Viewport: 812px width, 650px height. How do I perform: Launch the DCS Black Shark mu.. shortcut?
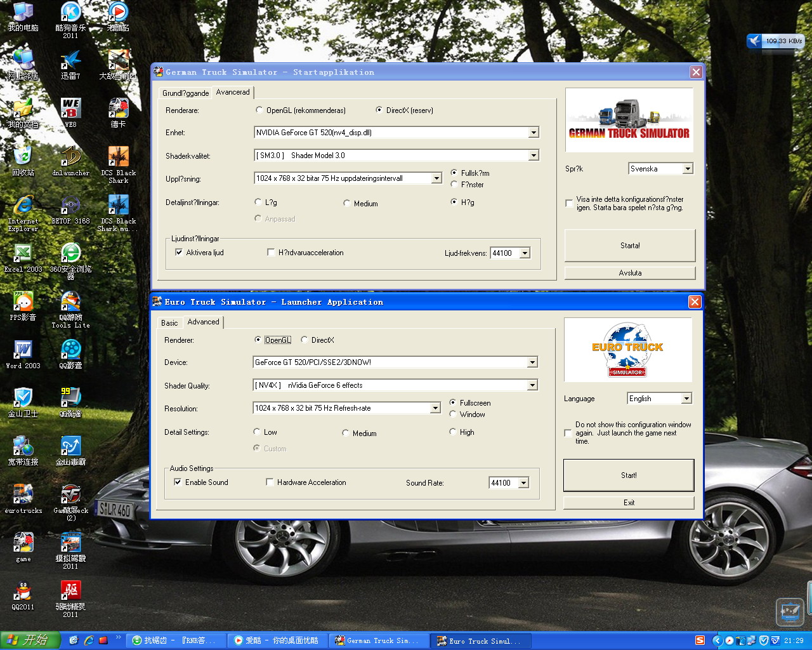click(x=118, y=214)
